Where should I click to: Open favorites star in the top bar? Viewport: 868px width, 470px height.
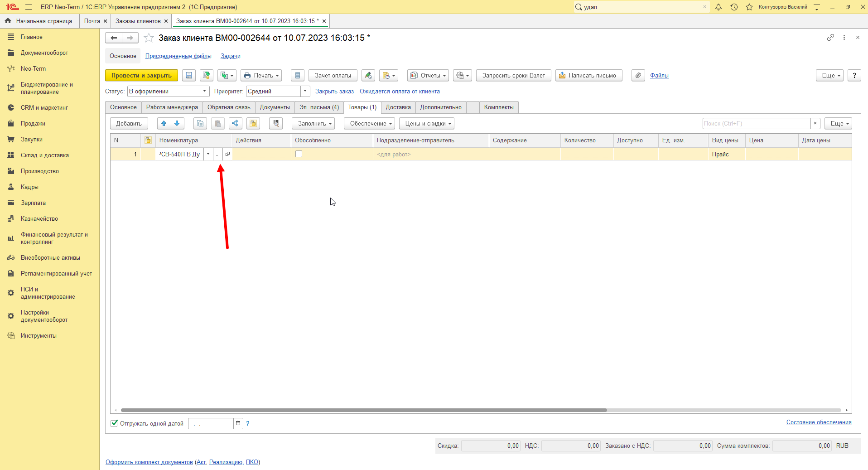[x=749, y=7]
